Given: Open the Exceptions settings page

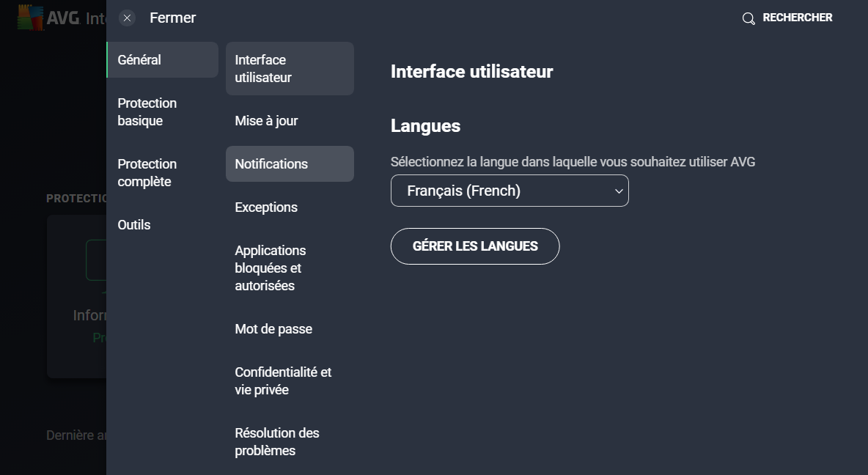Looking at the screenshot, I should [x=265, y=207].
